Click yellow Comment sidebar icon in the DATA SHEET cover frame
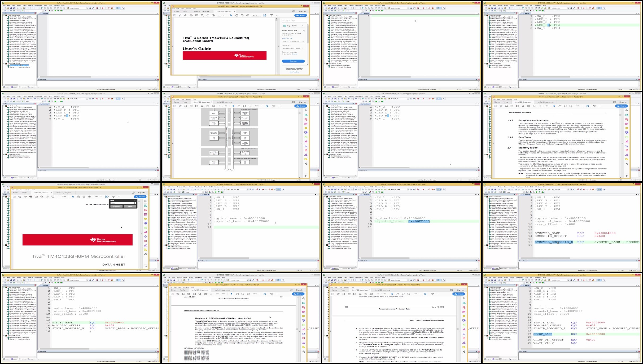The width and height of the screenshot is (643, 364). 146,219
